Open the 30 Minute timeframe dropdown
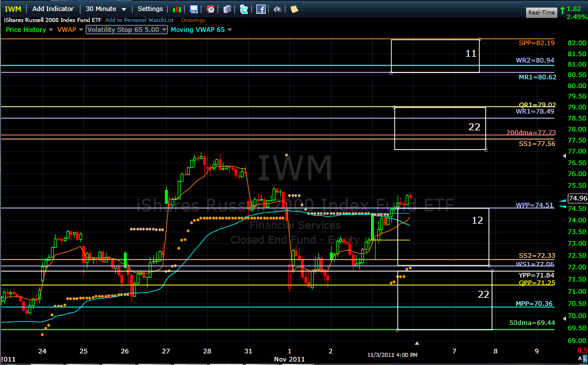 click(x=106, y=9)
